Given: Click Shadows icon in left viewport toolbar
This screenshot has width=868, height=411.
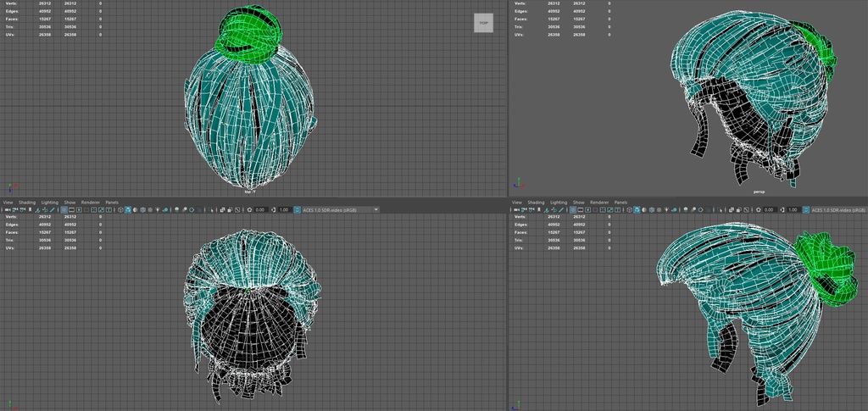Looking at the screenshot, I should (x=165, y=209).
